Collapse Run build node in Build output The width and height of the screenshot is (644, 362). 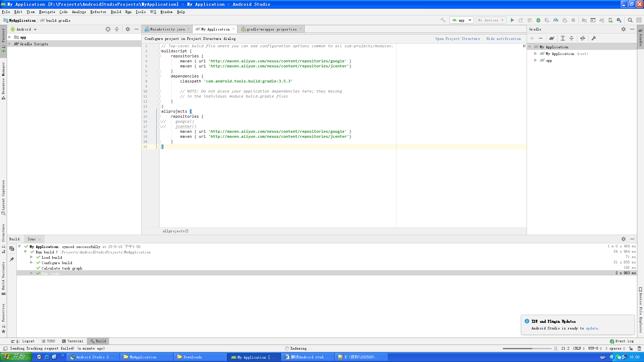pos(25,252)
